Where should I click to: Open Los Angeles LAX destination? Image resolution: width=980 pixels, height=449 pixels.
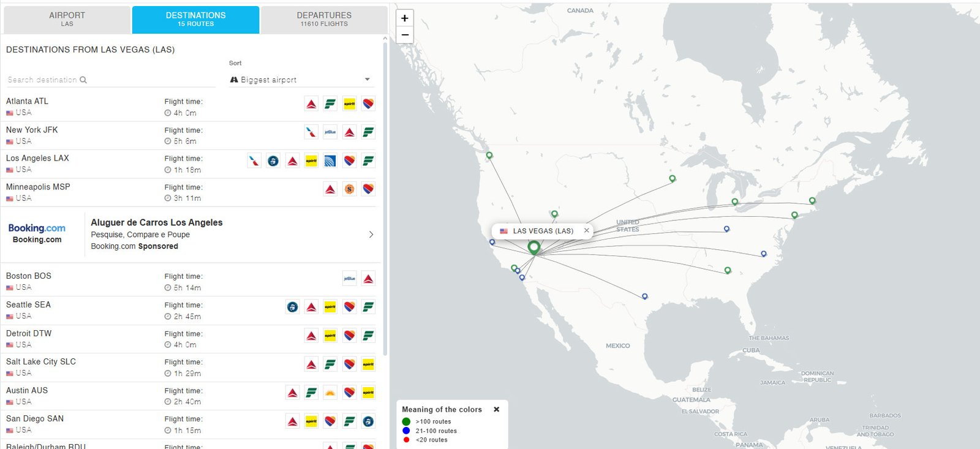point(190,164)
